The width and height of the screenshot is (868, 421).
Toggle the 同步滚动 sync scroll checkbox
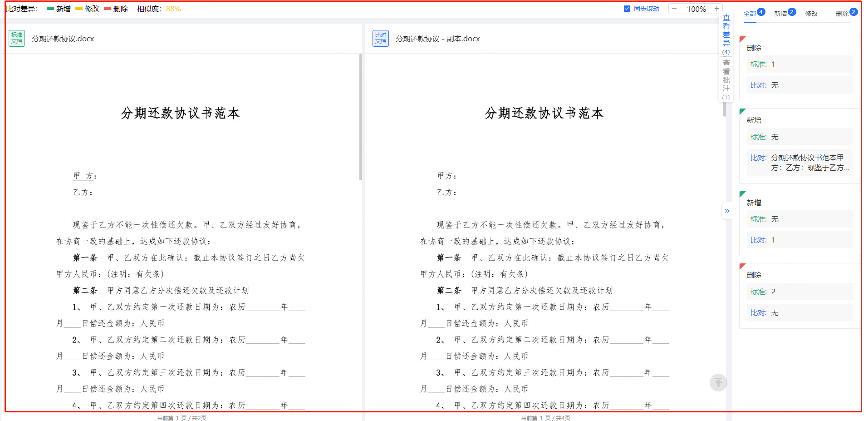click(x=627, y=9)
